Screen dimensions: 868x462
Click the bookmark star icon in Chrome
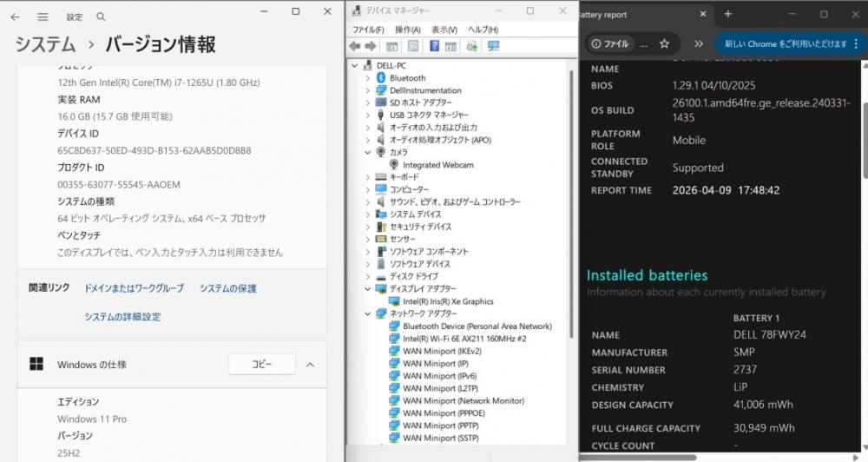point(664,43)
